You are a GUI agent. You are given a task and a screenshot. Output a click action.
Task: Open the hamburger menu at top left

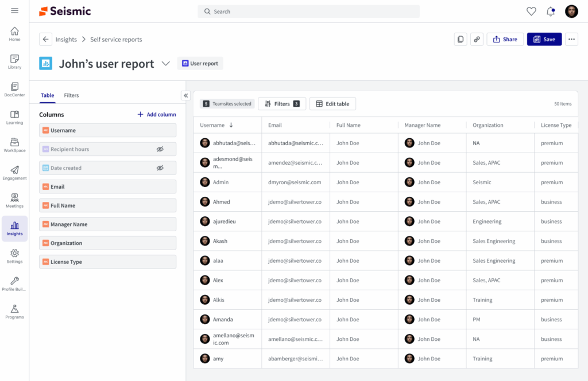(14, 10)
